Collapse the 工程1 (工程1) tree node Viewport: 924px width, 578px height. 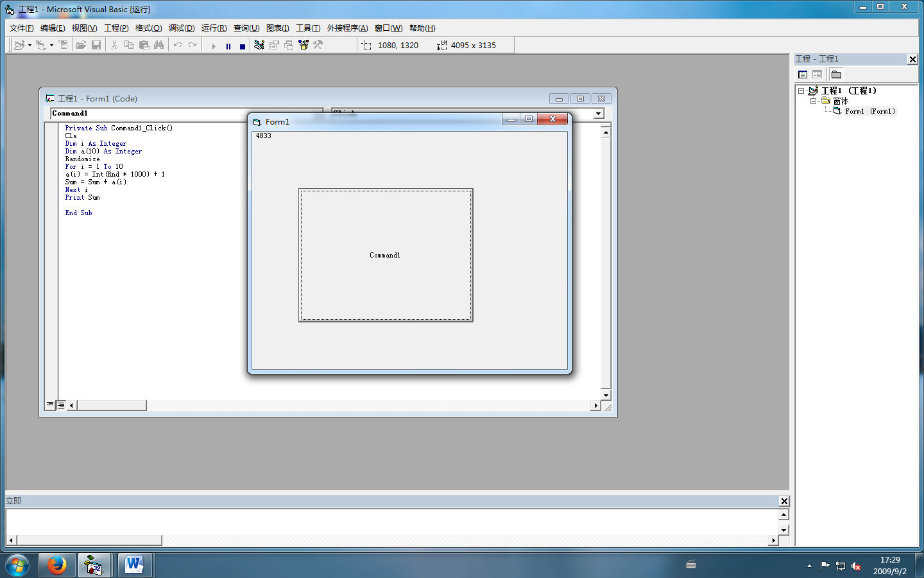coord(801,91)
